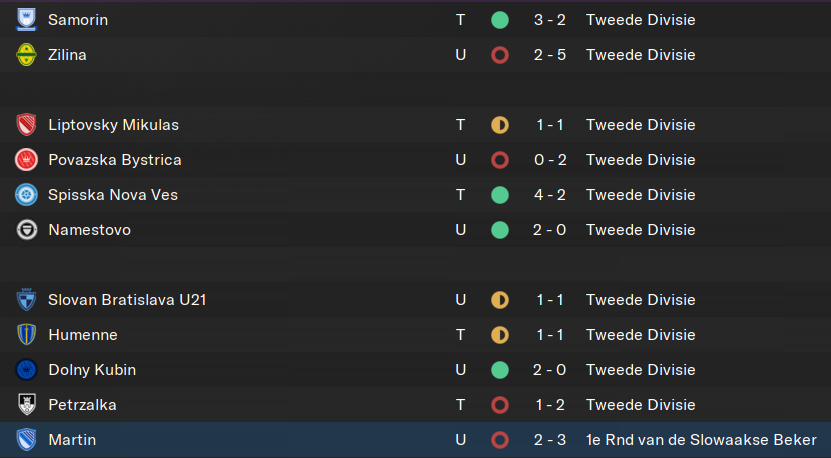Click Tweede Divisie in the Namestovo row

pyautogui.click(x=640, y=230)
